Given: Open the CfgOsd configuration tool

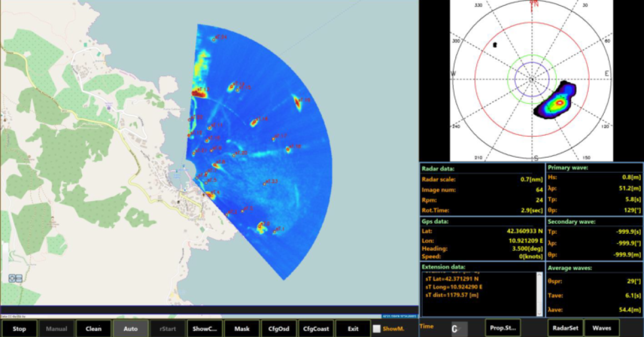Looking at the screenshot, I should coord(279,328).
